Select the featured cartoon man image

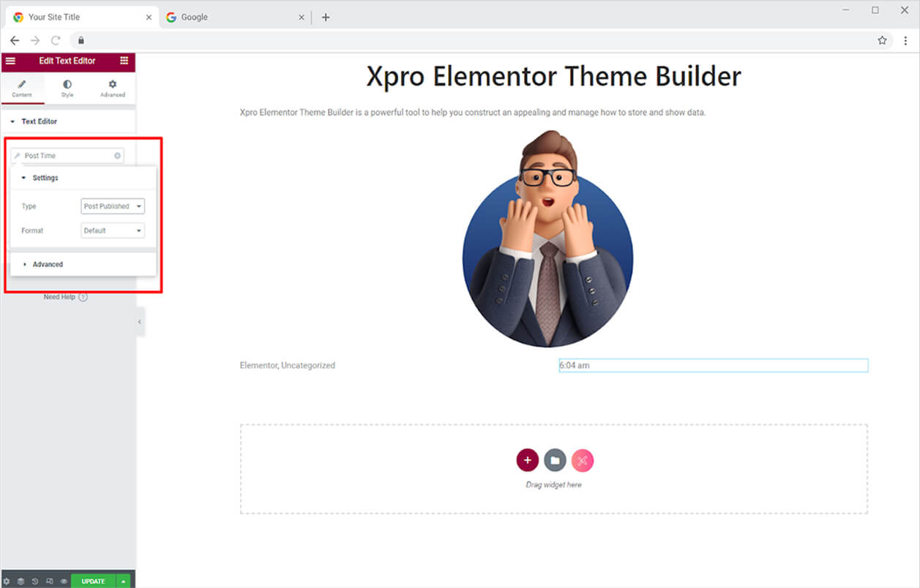pyautogui.click(x=548, y=238)
